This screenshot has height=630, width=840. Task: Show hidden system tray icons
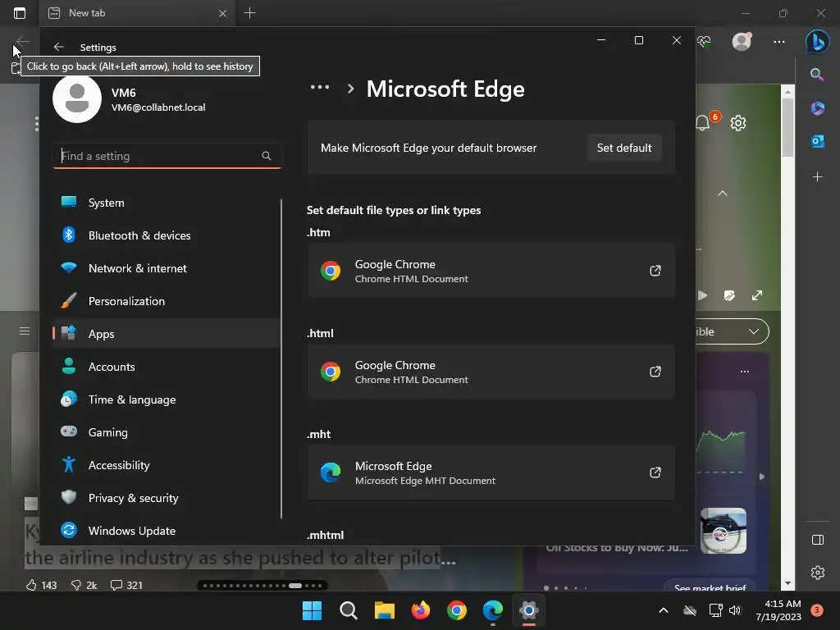pos(663,610)
